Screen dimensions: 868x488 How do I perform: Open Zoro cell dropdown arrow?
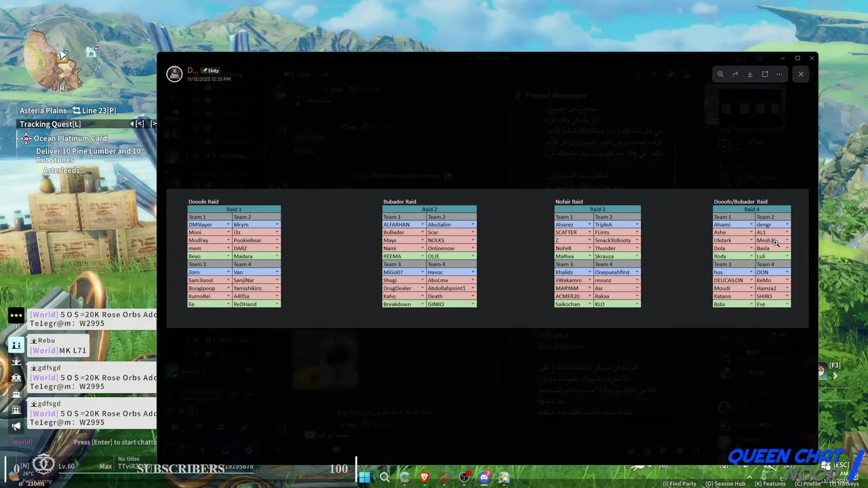point(229,272)
